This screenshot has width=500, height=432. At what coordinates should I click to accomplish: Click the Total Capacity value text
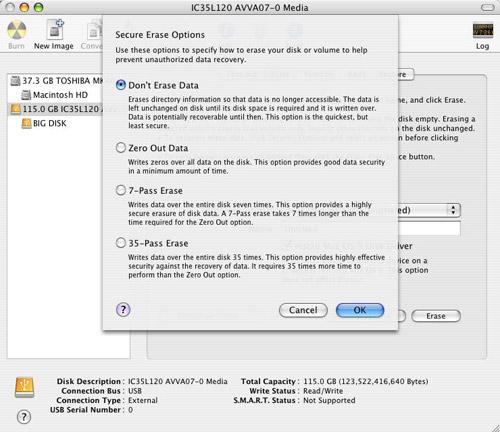coord(366,381)
